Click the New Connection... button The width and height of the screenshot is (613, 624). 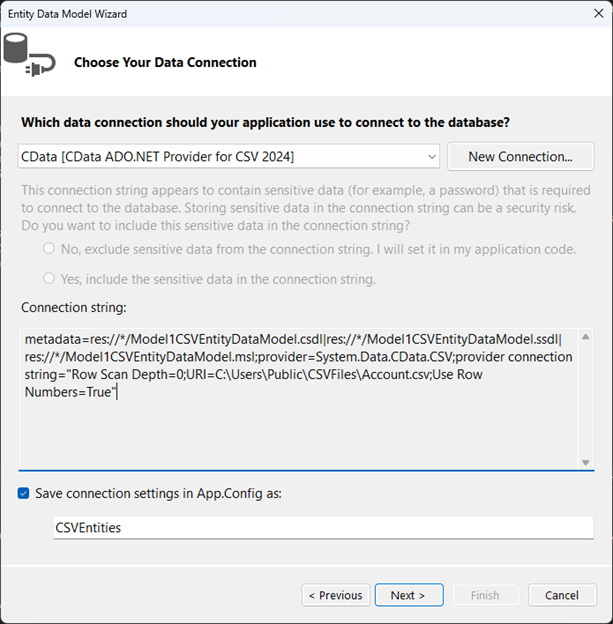point(520,157)
